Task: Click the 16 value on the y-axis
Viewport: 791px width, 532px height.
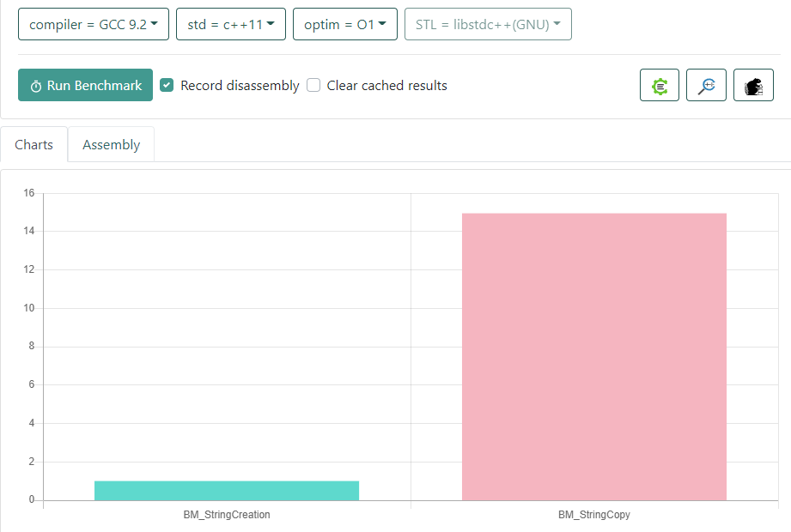Action: pyautogui.click(x=28, y=193)
